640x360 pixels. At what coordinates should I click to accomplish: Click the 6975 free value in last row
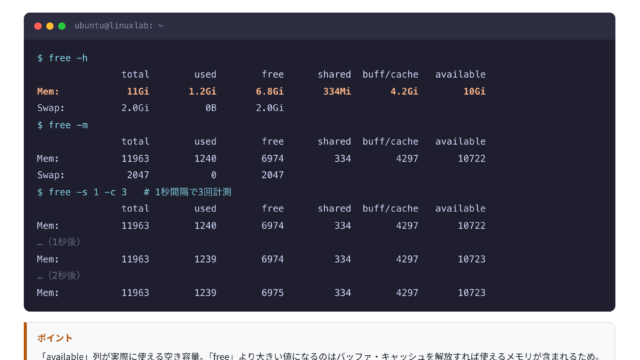[x=273, y=293]
